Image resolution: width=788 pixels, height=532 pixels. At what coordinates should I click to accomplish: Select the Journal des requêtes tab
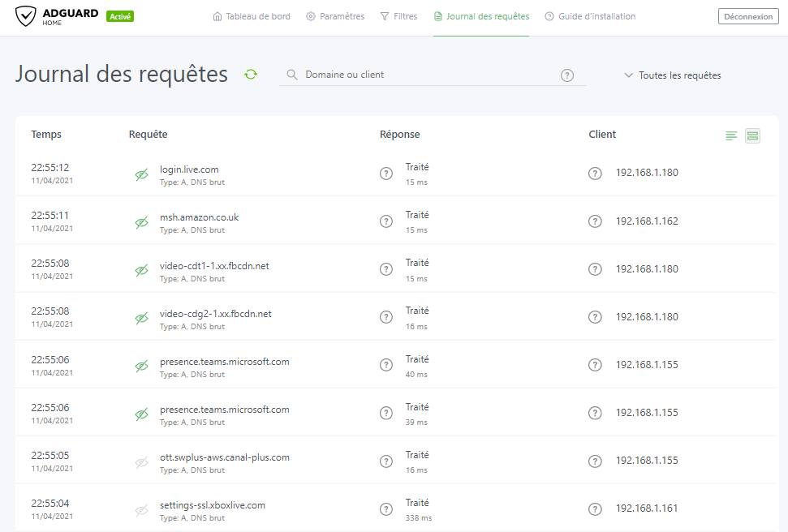pyautogui.click(x=481, y=16)
